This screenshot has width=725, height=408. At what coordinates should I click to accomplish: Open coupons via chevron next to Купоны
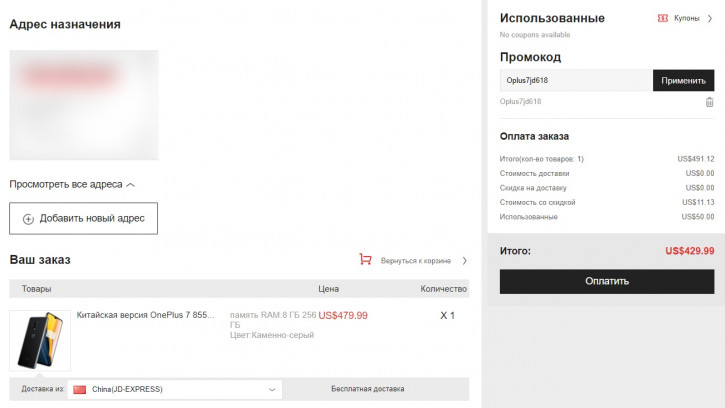(710, 19)
